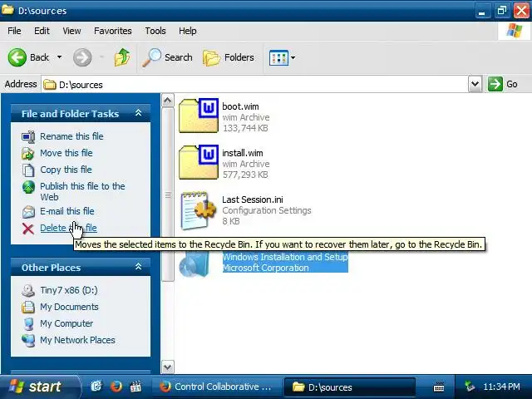The height and width of the screenshot is (399, 532).
Task: Open the View menu
Action: click(71, 31)
